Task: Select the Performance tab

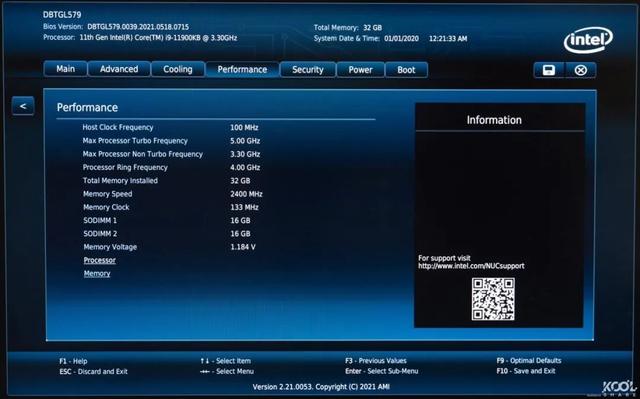Action: click(242, 69)
